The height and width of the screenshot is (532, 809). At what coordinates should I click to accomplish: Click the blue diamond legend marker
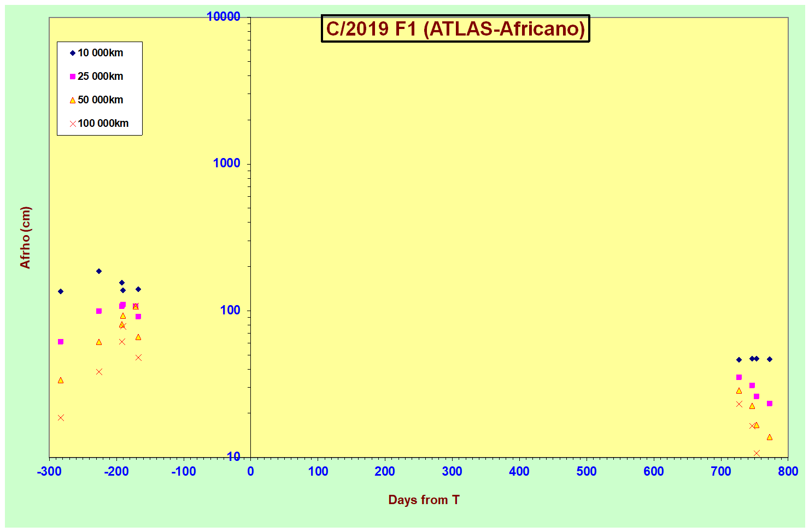coord(72,53)
